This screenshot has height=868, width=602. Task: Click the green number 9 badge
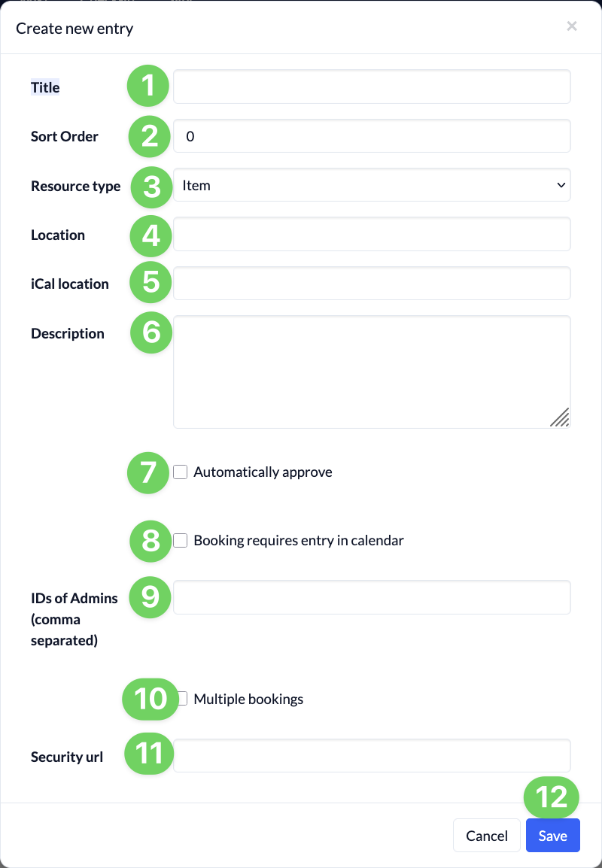pyautogui.click(x=150, y=596)
